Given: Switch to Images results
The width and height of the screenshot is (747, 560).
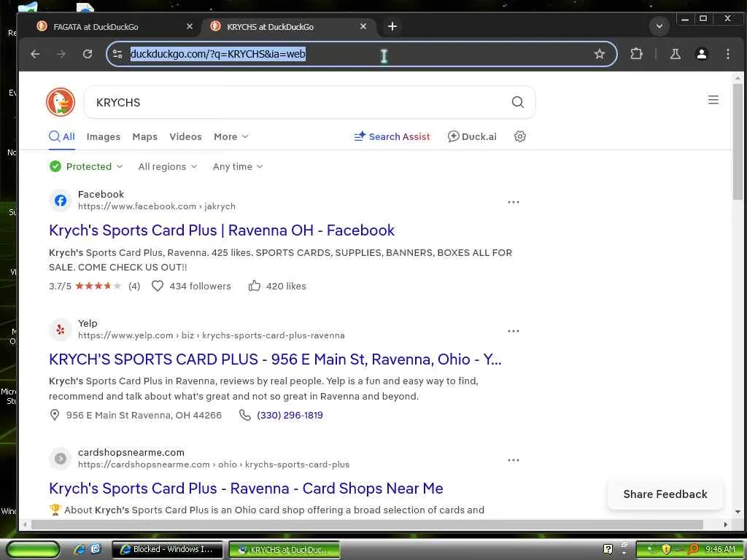Looking at the screenshot, I should (104, 136).
